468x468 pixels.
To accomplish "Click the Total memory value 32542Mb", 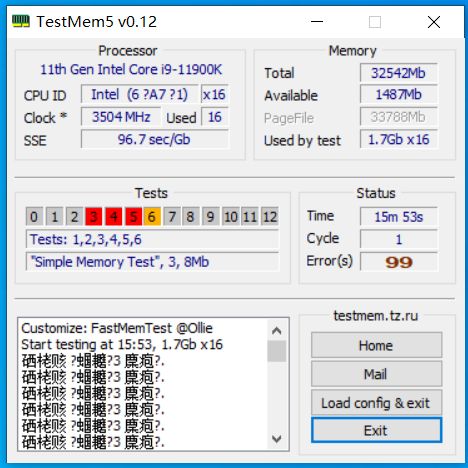I will [x=398, y=73].
